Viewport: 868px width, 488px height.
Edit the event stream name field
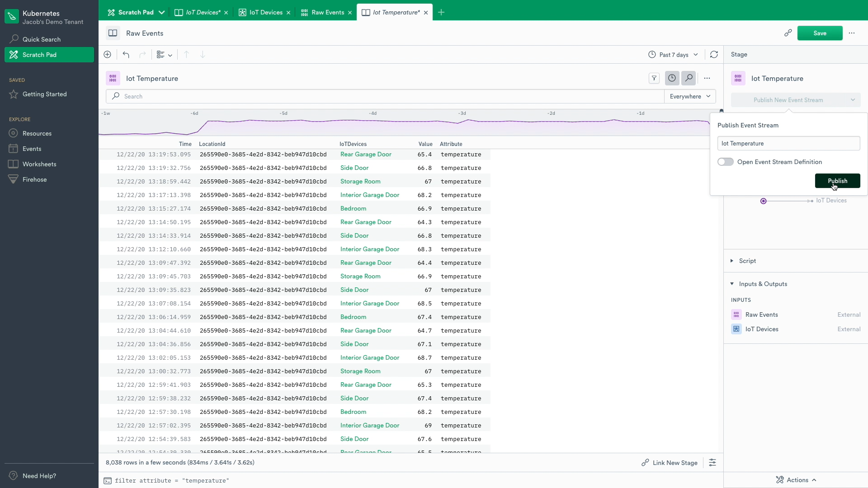pyautogui.click(x=788, y=143)
